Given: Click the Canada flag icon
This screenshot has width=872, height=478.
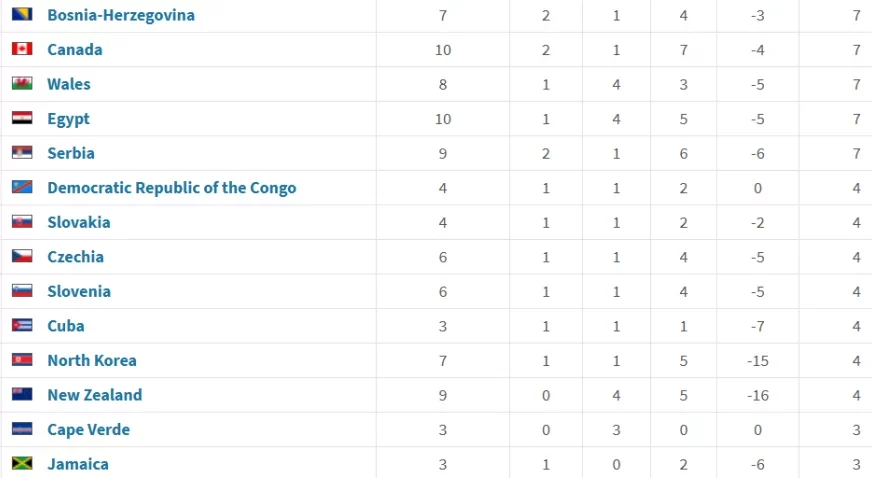Looking at the screenshot, I should (x=22, y=49).
